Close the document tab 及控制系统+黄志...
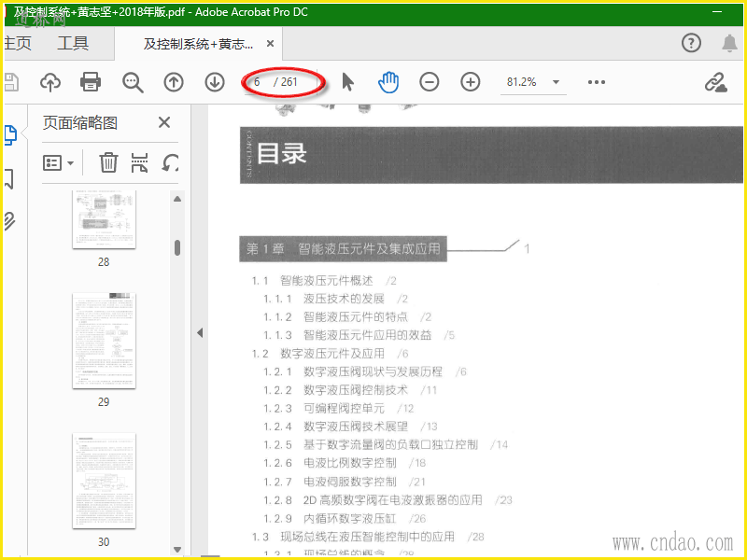Image resolution: width=747 pixels, height=560 pixels. [270, 44]
